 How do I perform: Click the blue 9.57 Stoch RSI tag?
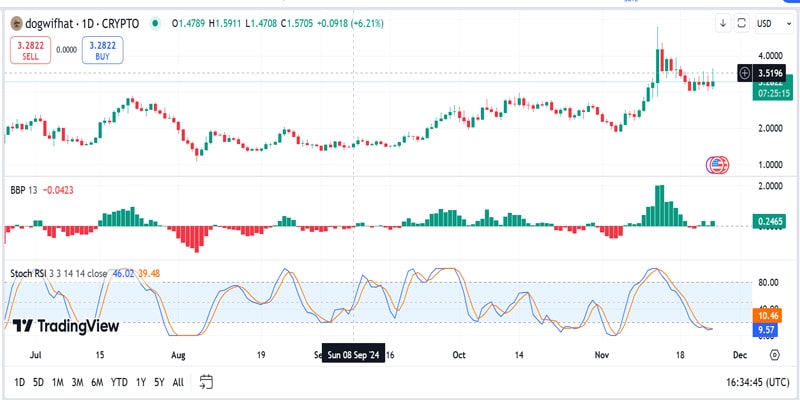click(767, 330)
